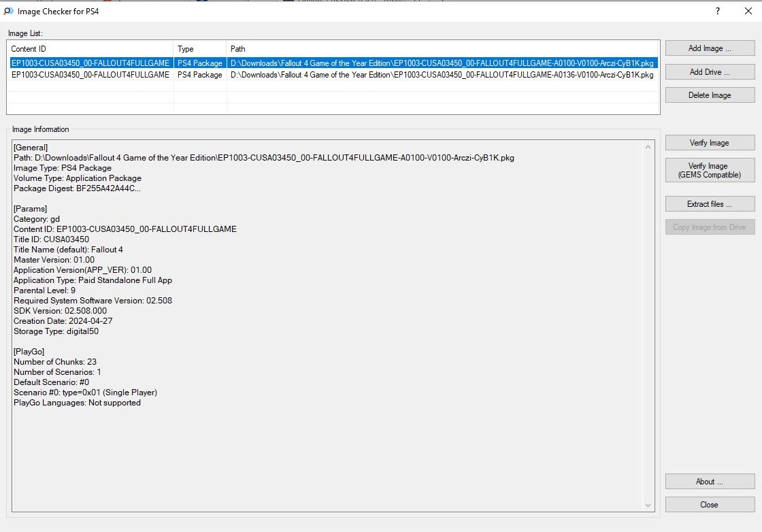Select the A0136-V0100 package row path
762x532 pixels.
pyautogui.click(x=442, y=75)
